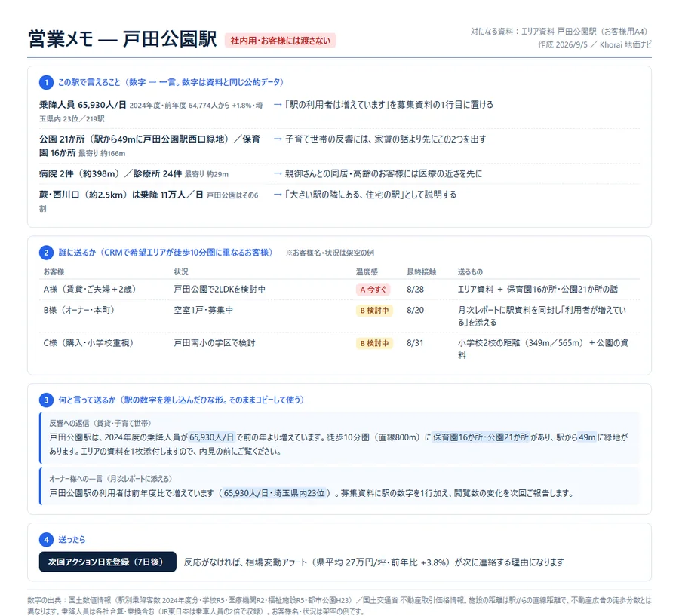Click highlighted 49m in reply template
The width and height of the screenshot is (679, 616).
[x=587, y=437]
